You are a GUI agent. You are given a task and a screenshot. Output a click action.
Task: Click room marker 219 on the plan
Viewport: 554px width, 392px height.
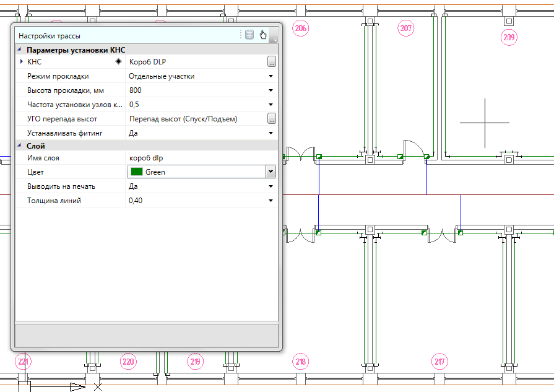pyautogui.click(x=196, y=361)
